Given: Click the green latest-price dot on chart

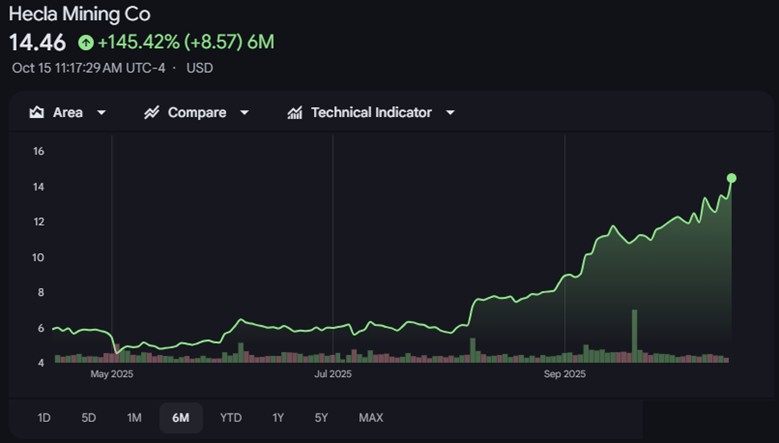Looking at the screenshot, I should pyautogui.click(x=731, y=178).
